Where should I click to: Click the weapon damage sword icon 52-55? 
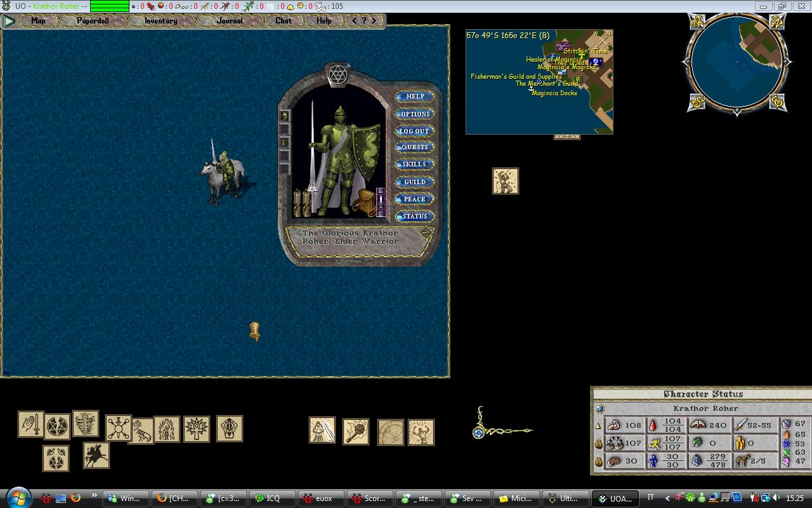pos(740,425)
